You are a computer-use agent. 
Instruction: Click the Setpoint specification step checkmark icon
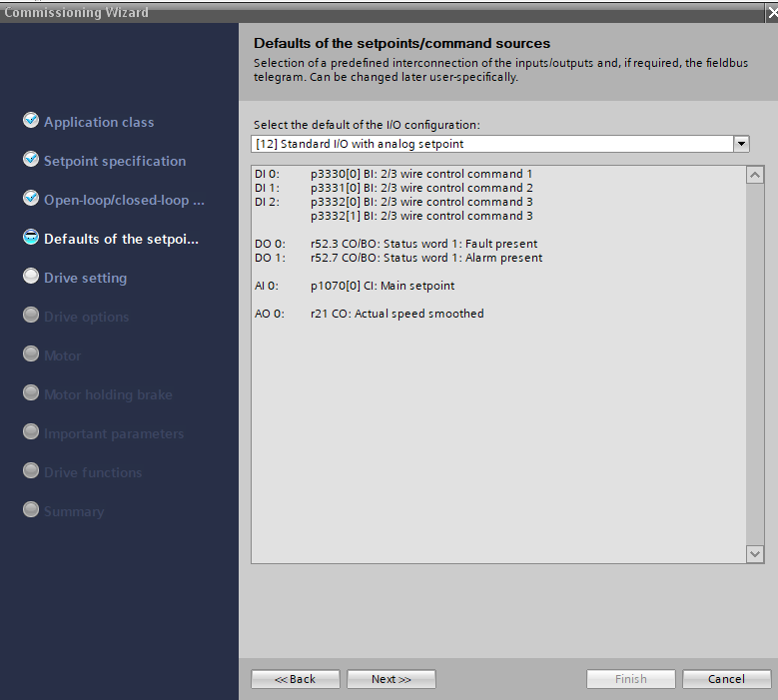[31, 159]
